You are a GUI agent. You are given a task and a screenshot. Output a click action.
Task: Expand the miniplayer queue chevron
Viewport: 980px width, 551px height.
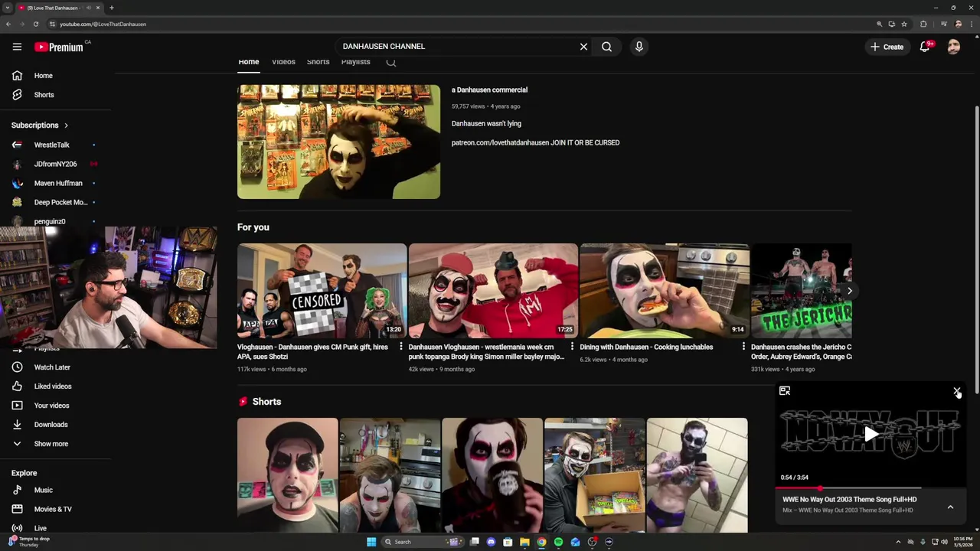[x=950, y=507]
